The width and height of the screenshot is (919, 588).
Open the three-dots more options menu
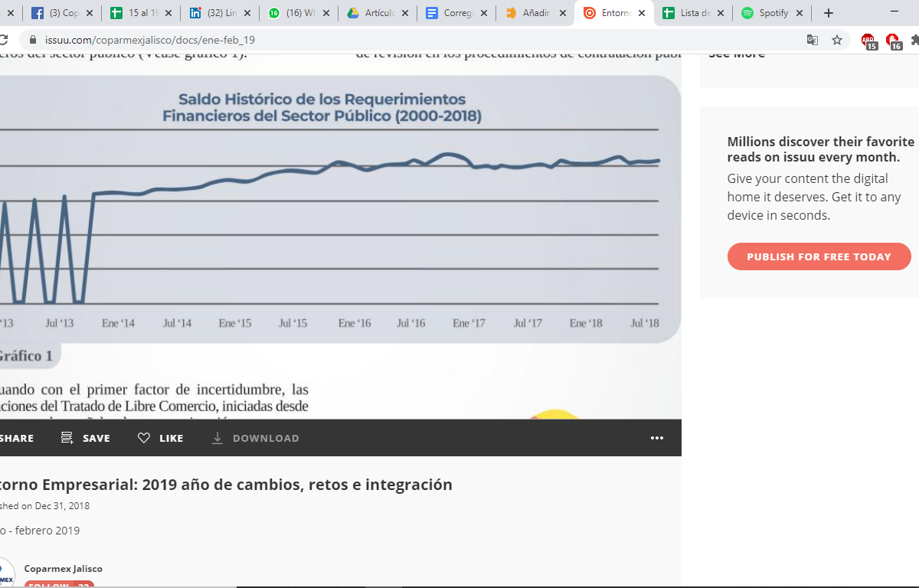click(656, 438)
